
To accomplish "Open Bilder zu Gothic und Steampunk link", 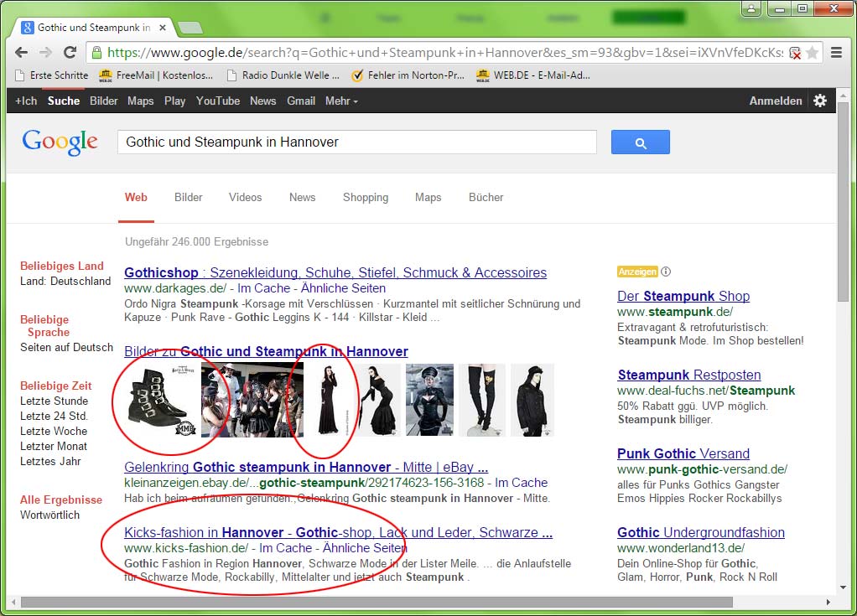I will point(266,351).
